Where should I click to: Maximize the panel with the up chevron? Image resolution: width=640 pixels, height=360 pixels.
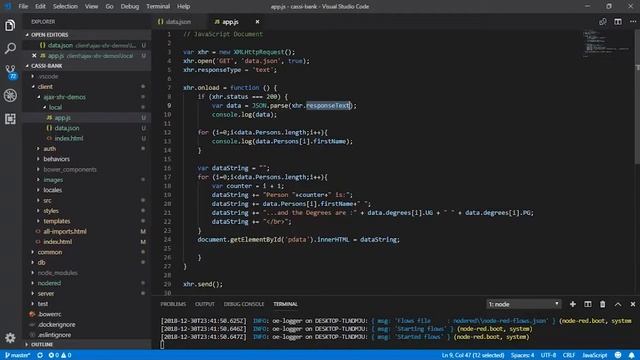[x=618, y=304]
